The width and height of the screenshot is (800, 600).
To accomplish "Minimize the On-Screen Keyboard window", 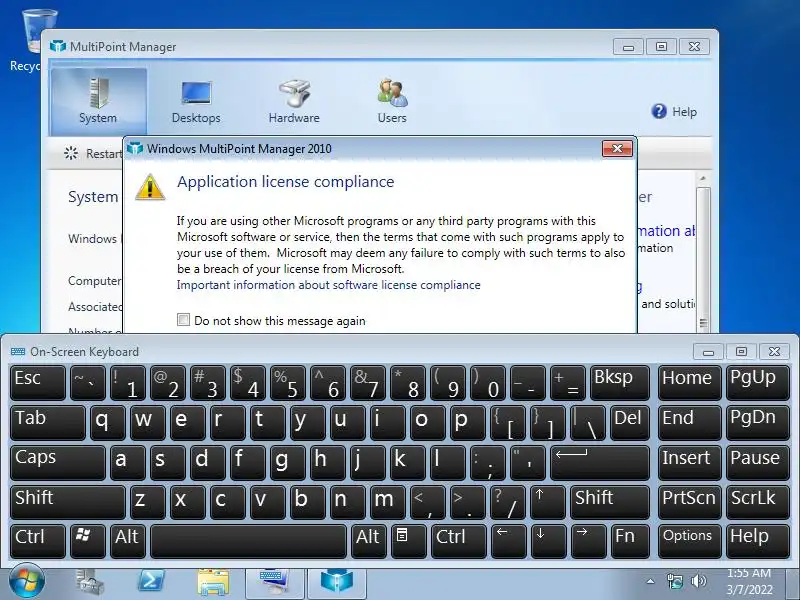I will click(708, 352).
